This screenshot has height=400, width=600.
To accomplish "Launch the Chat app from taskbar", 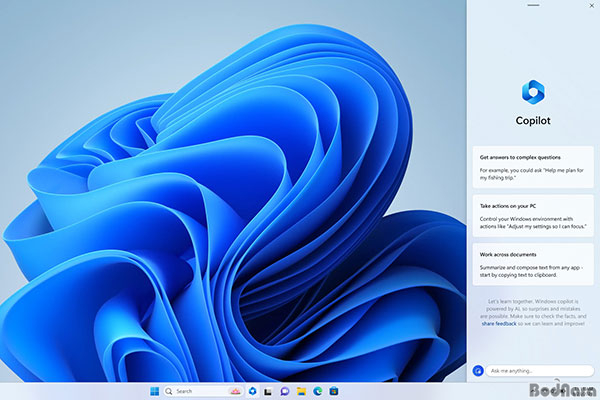I will tap(285, 391).
